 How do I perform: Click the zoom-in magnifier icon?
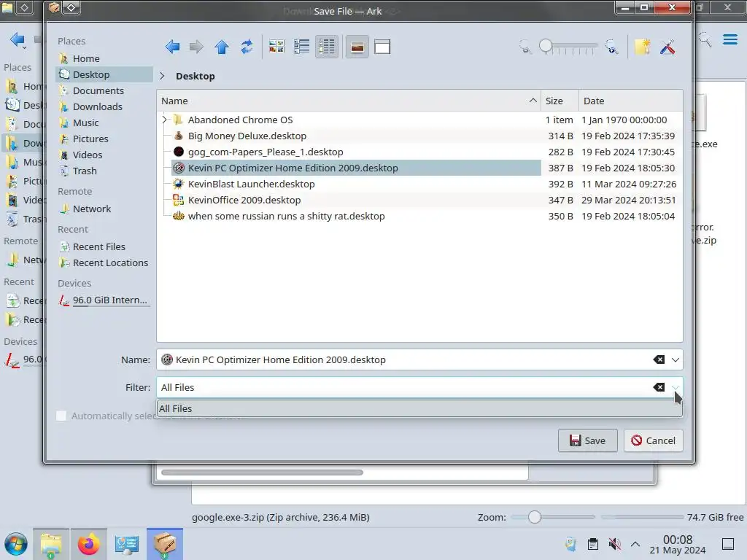pos(612,47)
